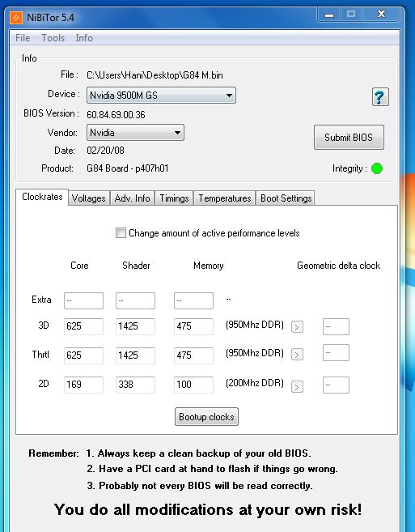This screenshot has height=532, width=415.
Task: Minimize the NiBiTor window
Action: (329, 15)
